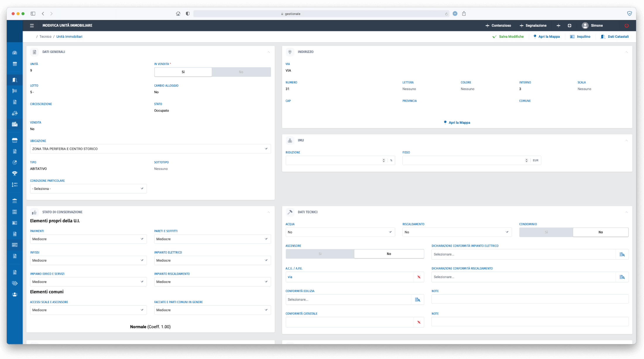The image size is (644, 359).
Task: Open the Ubicazione dropdown
Action: (150, 149)
